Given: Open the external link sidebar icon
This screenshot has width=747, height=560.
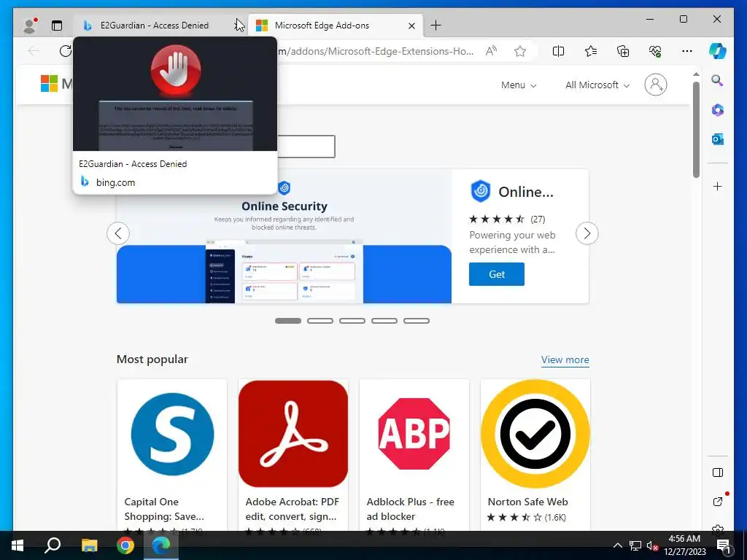Looking at the screenshot, I should tap(718, 502).
